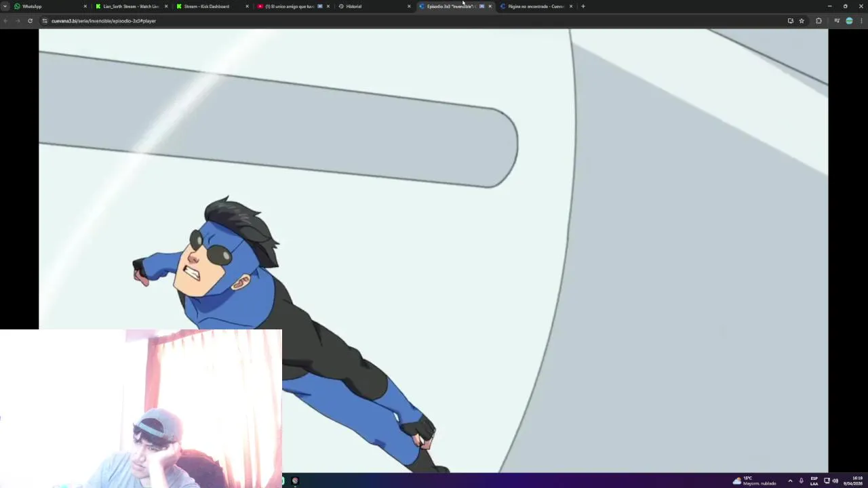Expand the tab search dropdown
The image size is (868, 488).
[x=5, y=6]
